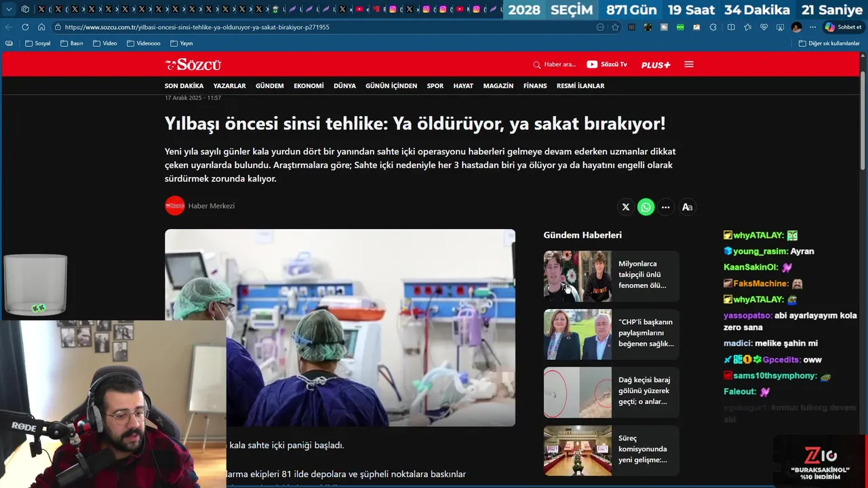
Task: Open the Sözcü hamburger menu
Action: point(689,64)
